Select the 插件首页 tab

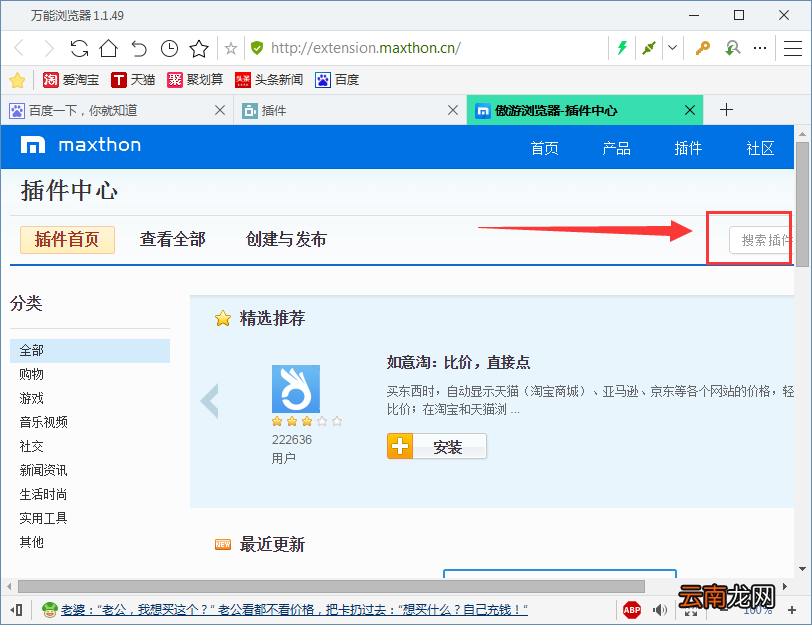[x=67, y=240]
